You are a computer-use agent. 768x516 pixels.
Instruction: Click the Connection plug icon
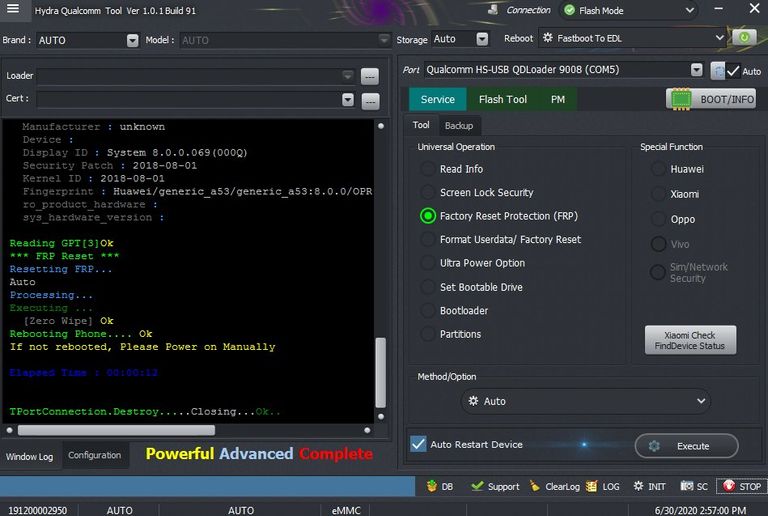click(493, 10)
